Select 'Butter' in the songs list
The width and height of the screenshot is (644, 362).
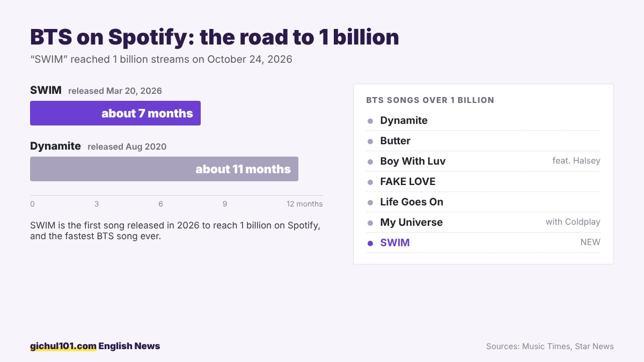[395, 141]
